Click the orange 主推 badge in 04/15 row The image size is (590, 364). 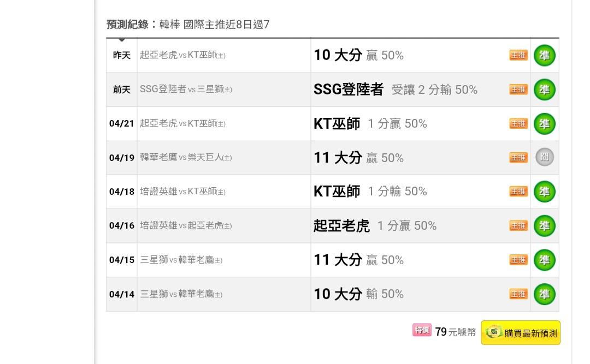[x=518, y=260]
